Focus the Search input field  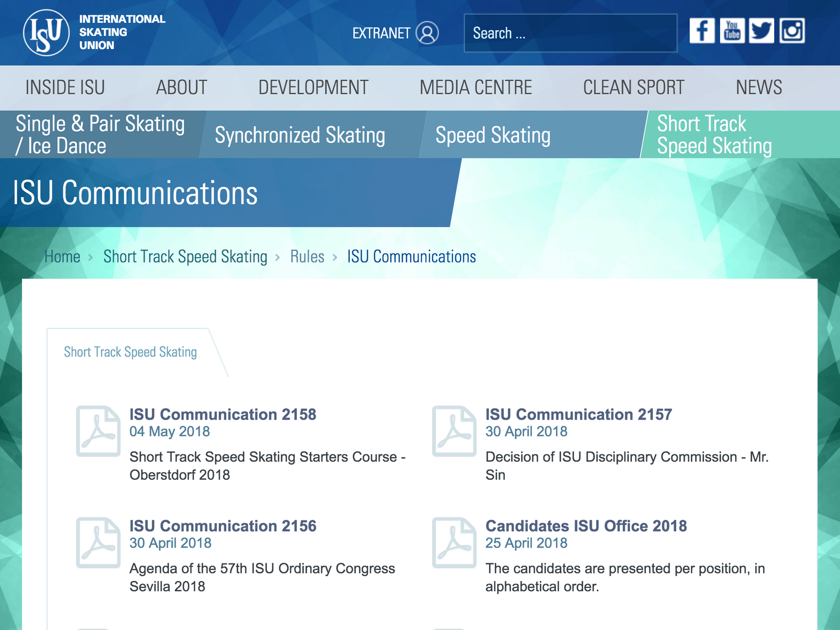point(571,33)
